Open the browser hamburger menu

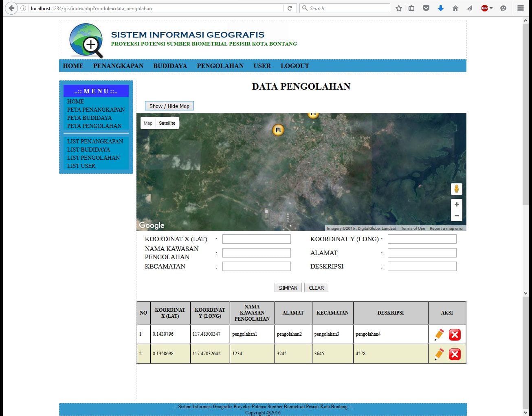[x=520, y=8]
